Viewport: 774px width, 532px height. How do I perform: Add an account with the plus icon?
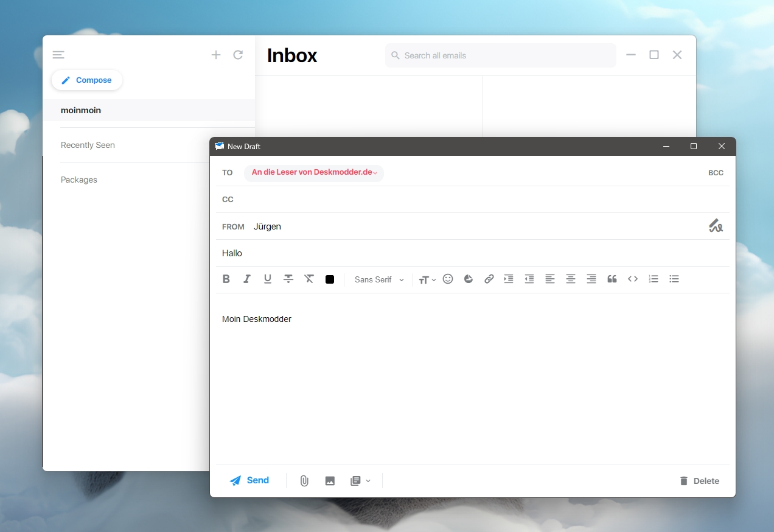[x=216, y=55]
